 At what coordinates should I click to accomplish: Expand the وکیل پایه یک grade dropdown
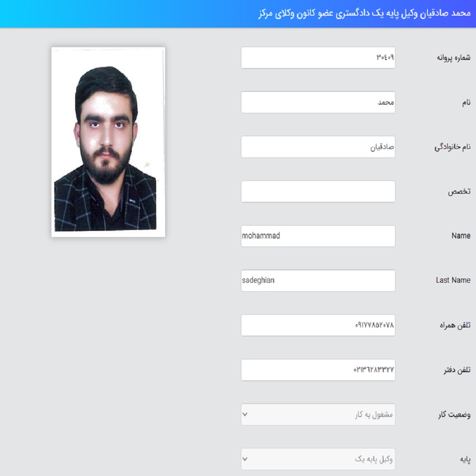click(x=318, y=459)
